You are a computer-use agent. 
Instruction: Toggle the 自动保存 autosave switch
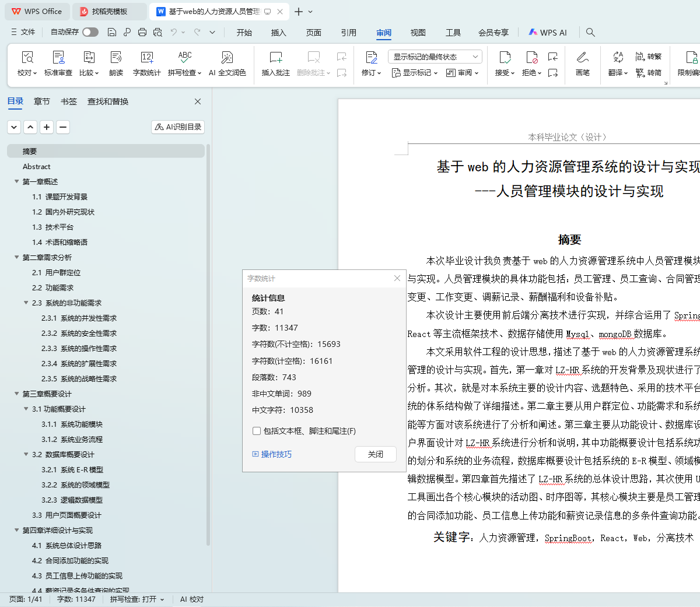pos(90,32)
